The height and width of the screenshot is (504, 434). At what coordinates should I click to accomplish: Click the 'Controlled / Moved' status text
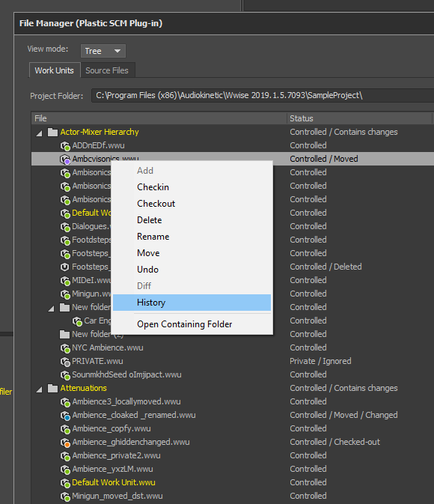(x=324, y=159)
